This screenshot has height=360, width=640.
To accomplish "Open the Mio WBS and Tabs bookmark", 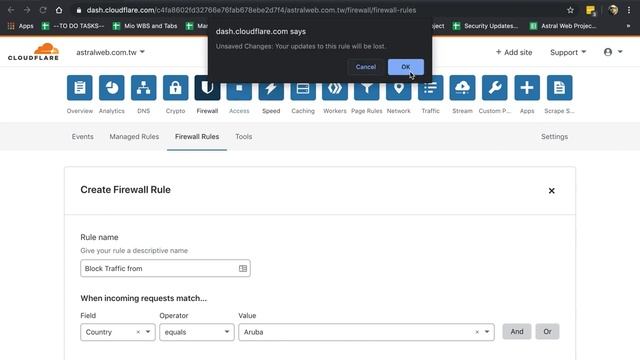I will pos(145,26).
